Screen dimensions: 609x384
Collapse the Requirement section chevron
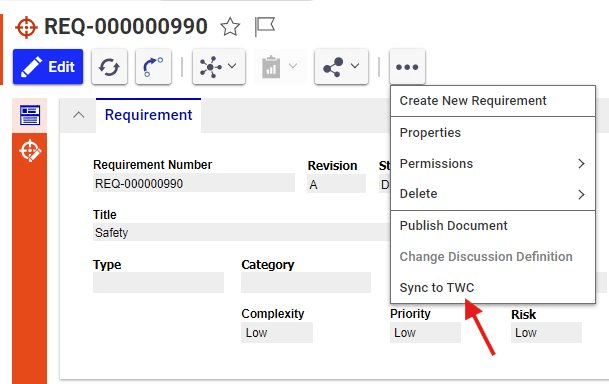(78, 115)
